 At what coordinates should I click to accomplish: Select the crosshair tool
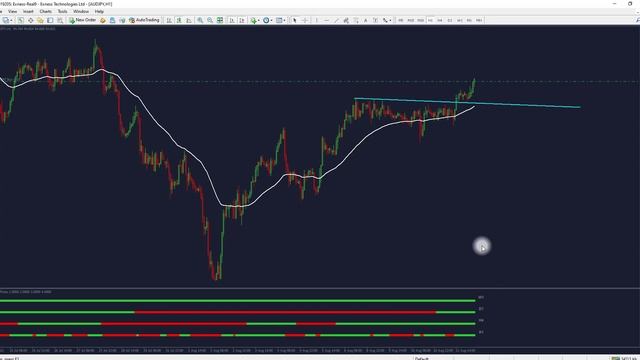(x=304, y=20)
